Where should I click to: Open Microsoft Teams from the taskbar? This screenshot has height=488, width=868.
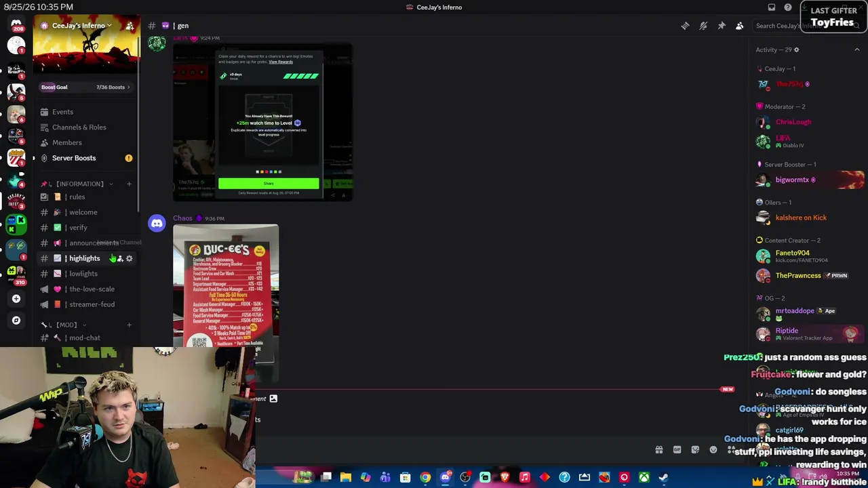385,478
